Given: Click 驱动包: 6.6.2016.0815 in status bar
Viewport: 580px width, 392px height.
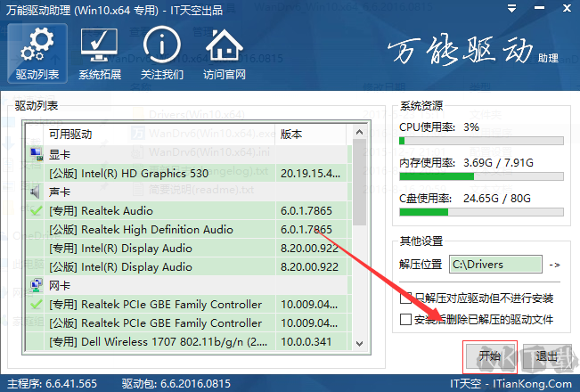Looking at the screenshot, I should 176,383.
